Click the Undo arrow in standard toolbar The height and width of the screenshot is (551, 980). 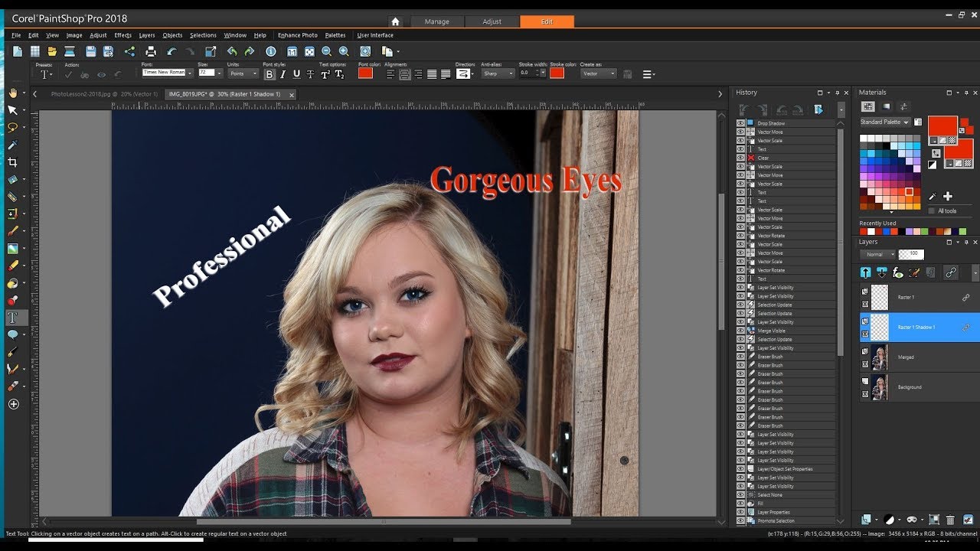pos(171,51)
